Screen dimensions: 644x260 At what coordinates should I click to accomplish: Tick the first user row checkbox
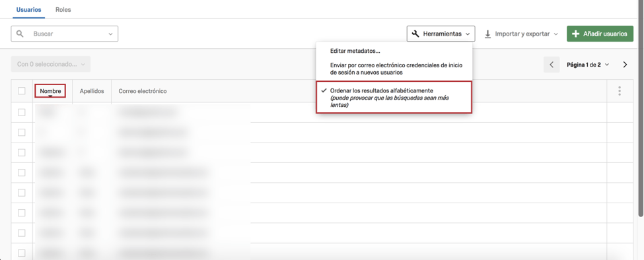click(22, 112)
